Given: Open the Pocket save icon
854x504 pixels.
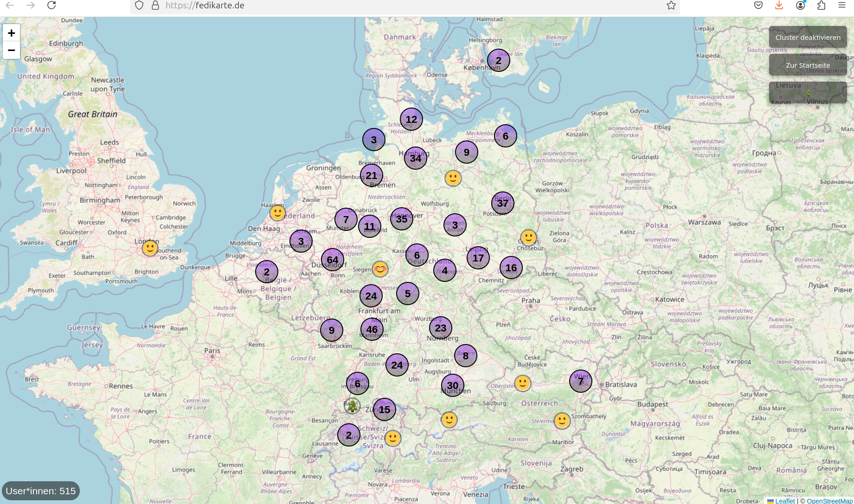Looking at the screenshot, I should coord(758,5).
